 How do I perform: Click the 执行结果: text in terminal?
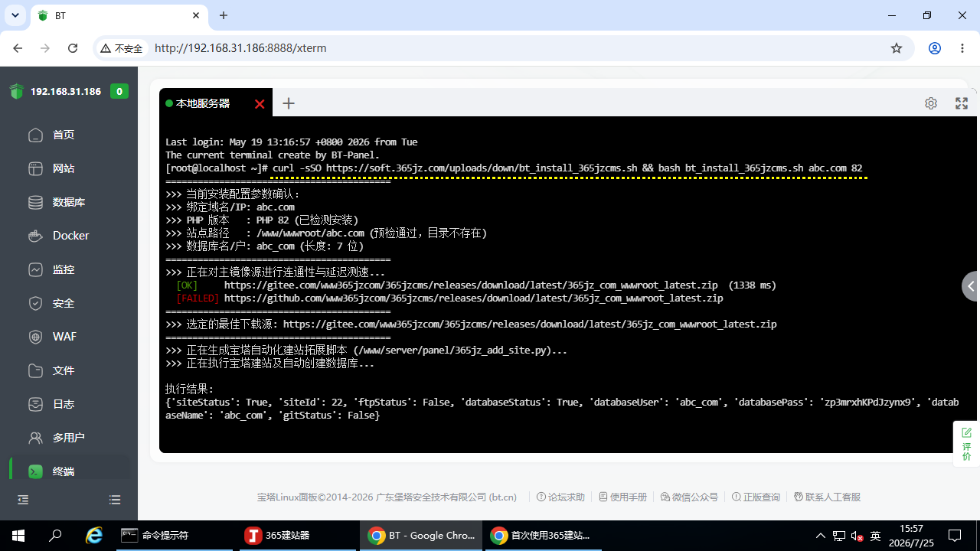(x=190, y=389)
